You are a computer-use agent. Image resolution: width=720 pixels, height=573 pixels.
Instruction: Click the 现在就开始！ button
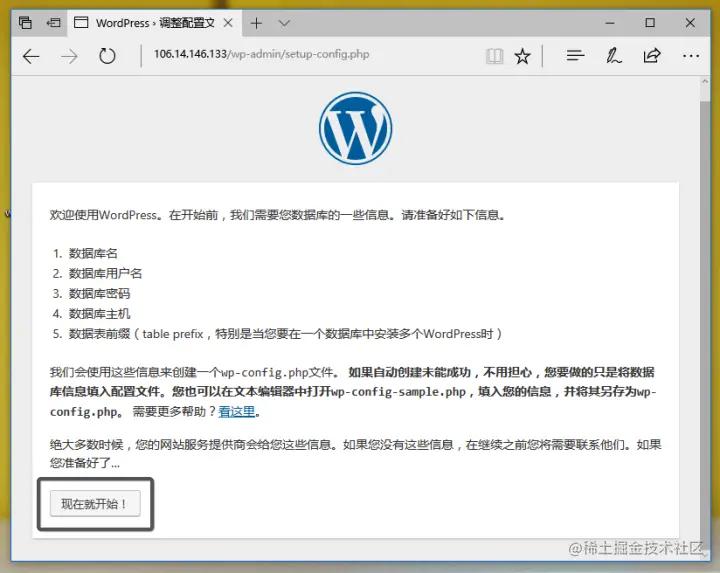tap(96, 504)
